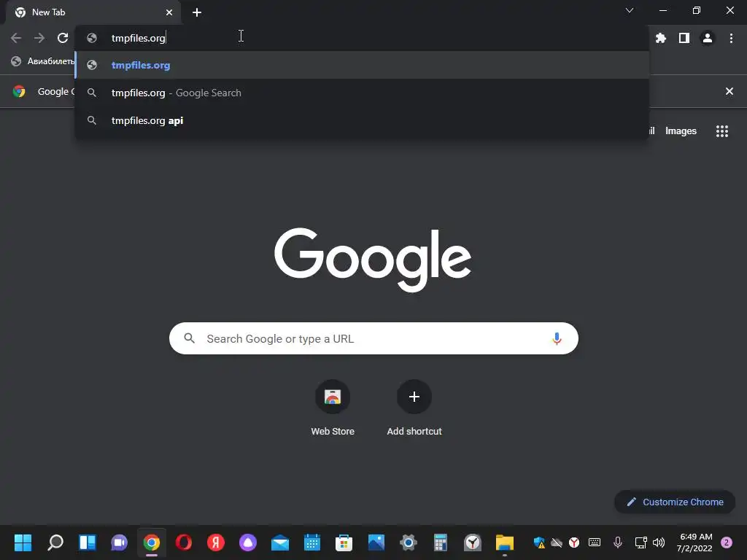Screen dimensions: 747x560
Task: Start voice search with microphone
Action: (557, 338)
